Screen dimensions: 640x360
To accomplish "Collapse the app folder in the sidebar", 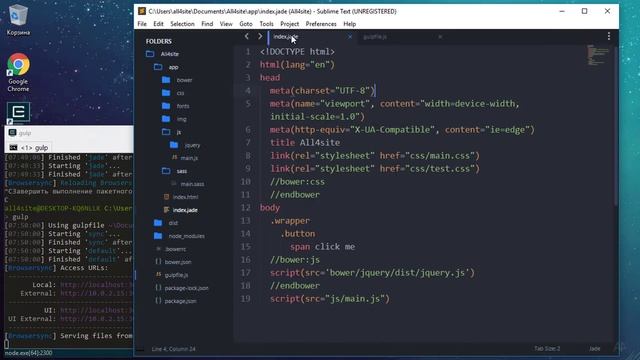I will pyautogui.click(x=158, y=67).
